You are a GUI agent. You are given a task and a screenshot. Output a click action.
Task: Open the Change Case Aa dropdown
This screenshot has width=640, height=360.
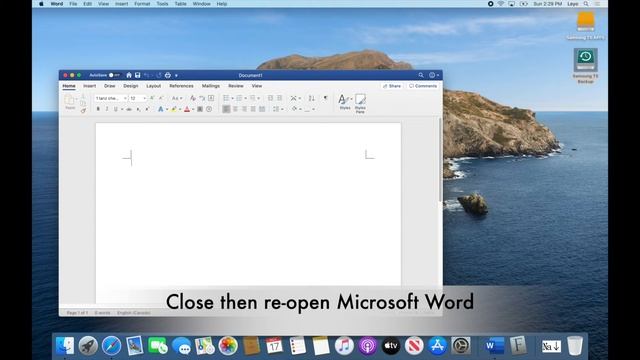click(x=177, y=98)
